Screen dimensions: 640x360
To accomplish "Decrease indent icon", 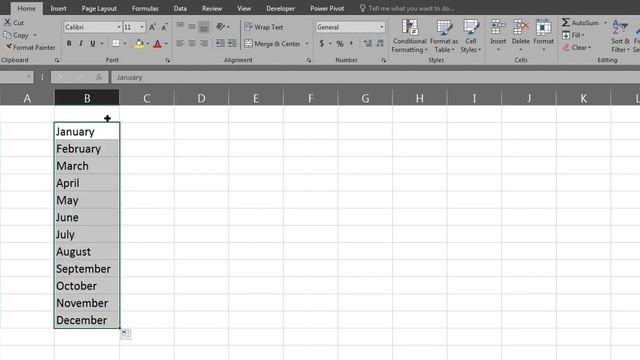I will (x=220, y=43).
